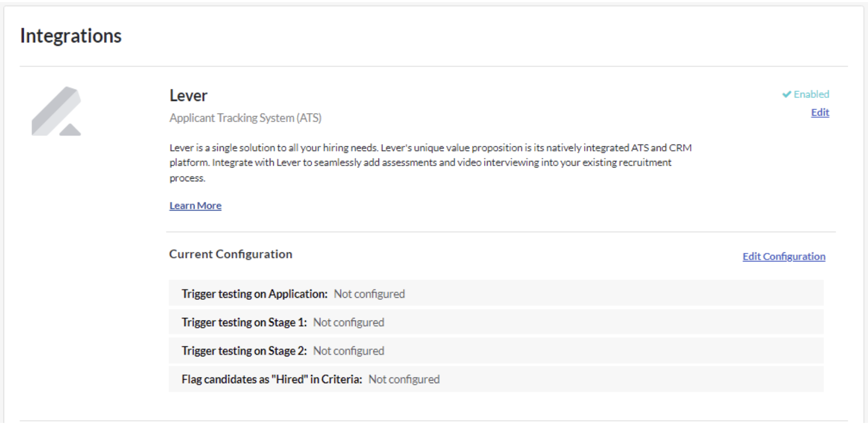Click the Current Configuration heading
Viewport: 868px width, 425px height.
pos(230,254)
